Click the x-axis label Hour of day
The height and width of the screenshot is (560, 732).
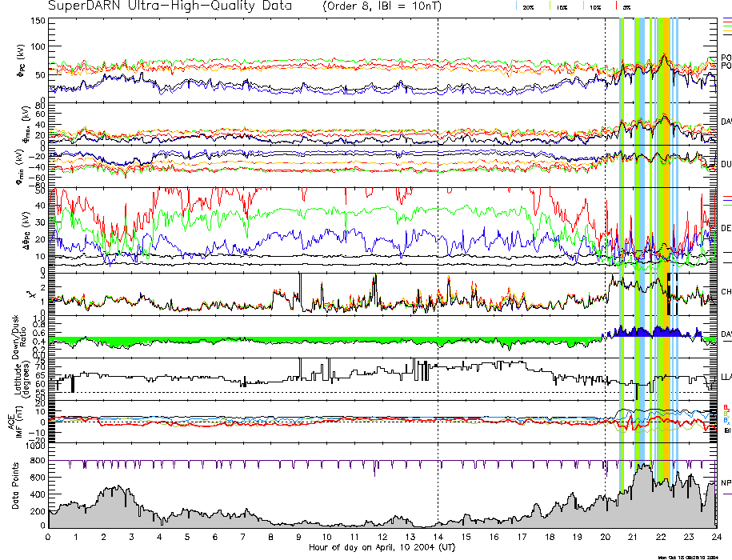(x=382, y=547)
